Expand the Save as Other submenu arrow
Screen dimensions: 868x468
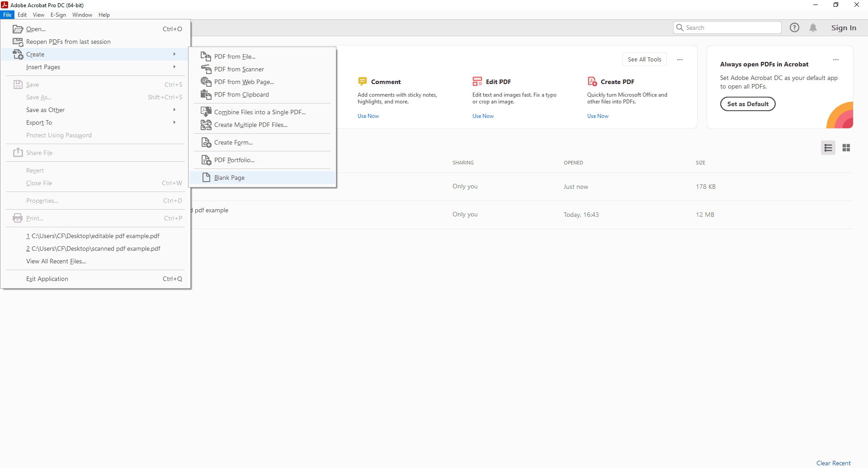click(x=175, y=110)
